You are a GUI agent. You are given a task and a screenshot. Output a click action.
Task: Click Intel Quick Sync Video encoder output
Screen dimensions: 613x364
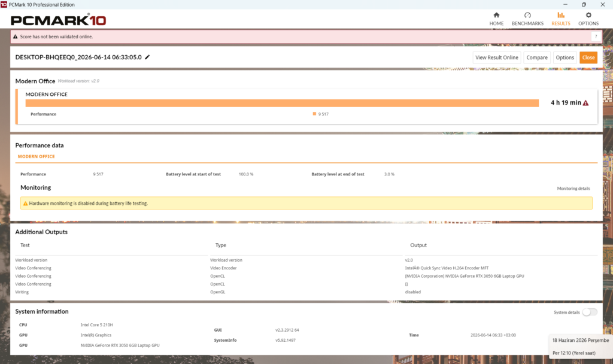click(x=447, y=268)
